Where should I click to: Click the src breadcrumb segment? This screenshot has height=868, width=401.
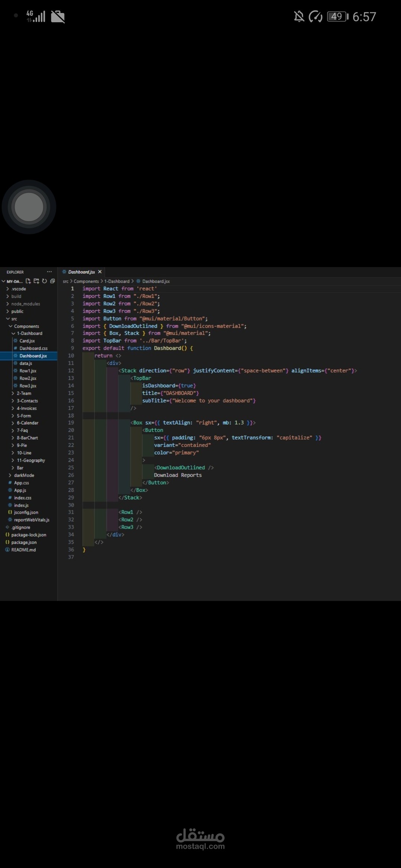[x=66, y=282]
